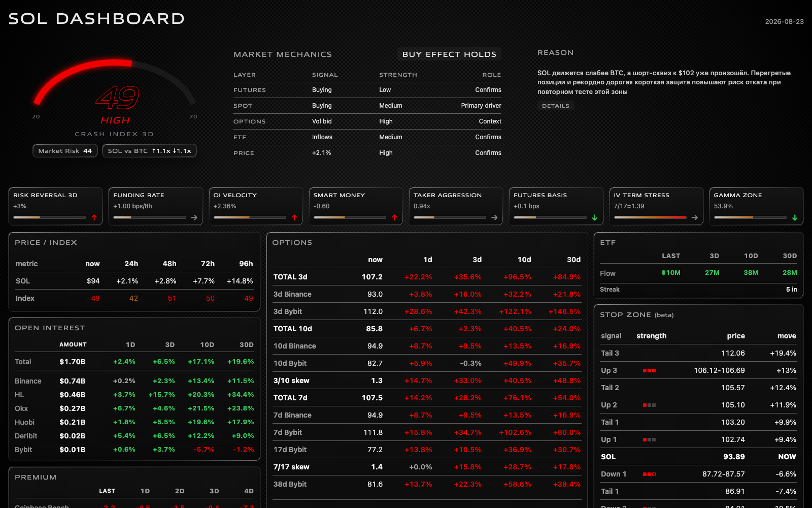The width and height of the screenshot is (812, 508).
Task: Click the Spot layer Primary driver role
Action: coord(481,106)
